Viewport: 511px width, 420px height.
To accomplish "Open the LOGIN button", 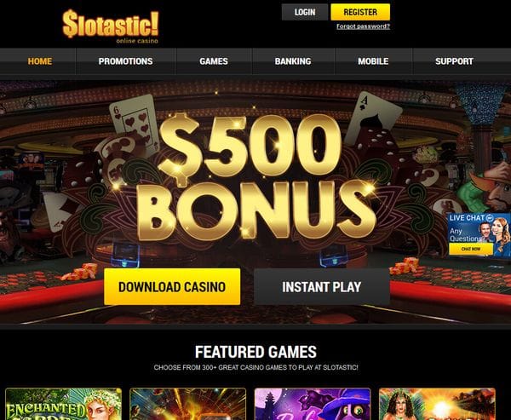I will 305,12.
